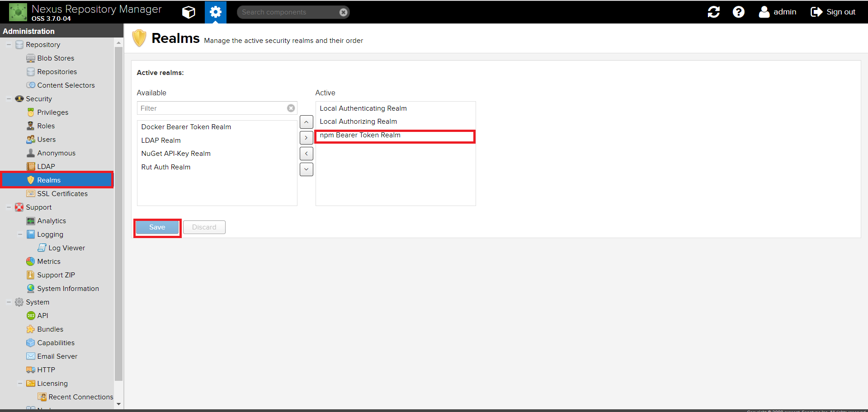The height and width of the screenshot is (412, 868).
Task: Select Realms in the sidebar
Action: coord(57,180)
